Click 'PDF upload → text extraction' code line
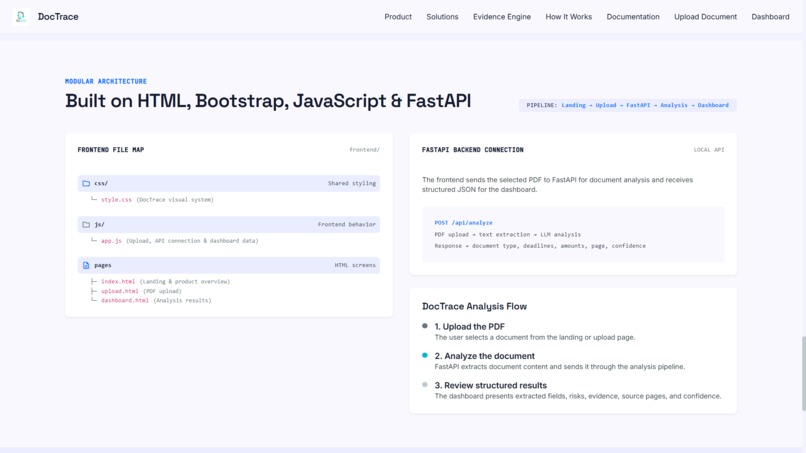This screenshot has height=453, width=806. (x=507, y=234)
